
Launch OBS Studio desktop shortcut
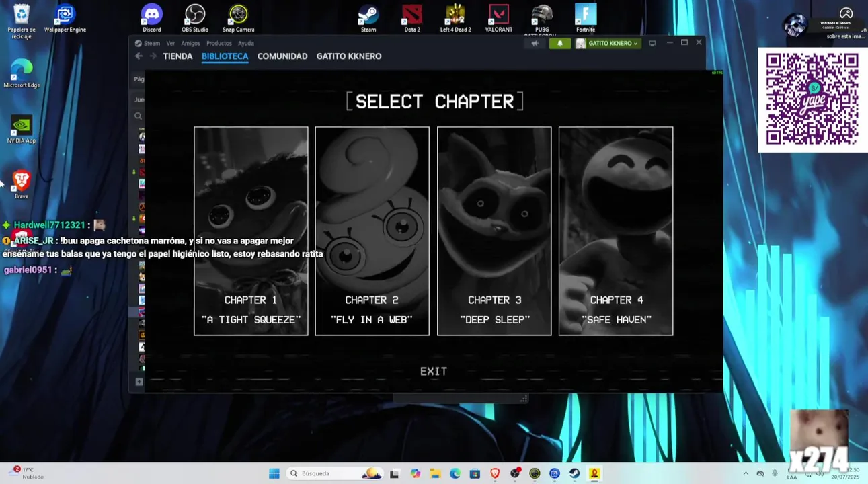coord(195,18)
